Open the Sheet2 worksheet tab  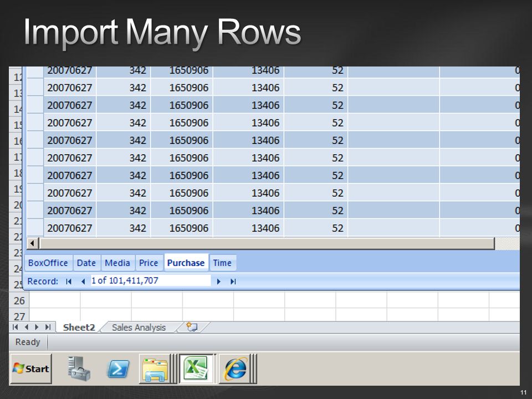(x=79, y=328)
